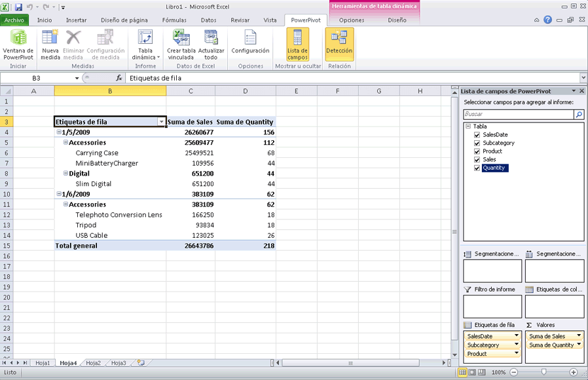This screenshot has width=588, height=380.
Task: Collapse the 1/5/2009 row group
Action: pos(58,132)
